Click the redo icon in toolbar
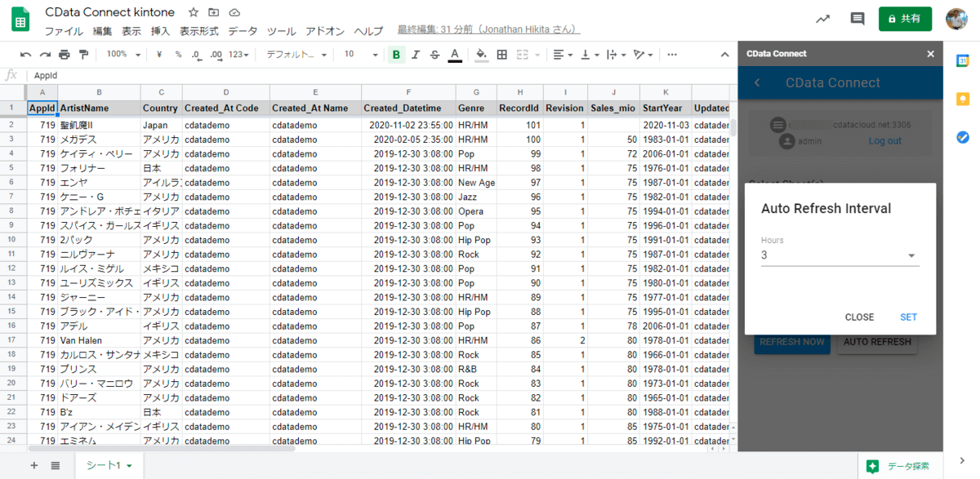980x479 pixels. point(45,55)
